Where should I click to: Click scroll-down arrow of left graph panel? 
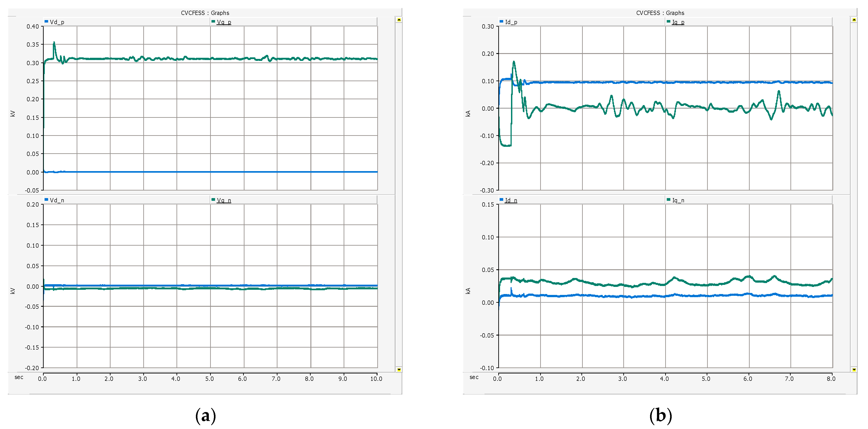click(399, 370)
